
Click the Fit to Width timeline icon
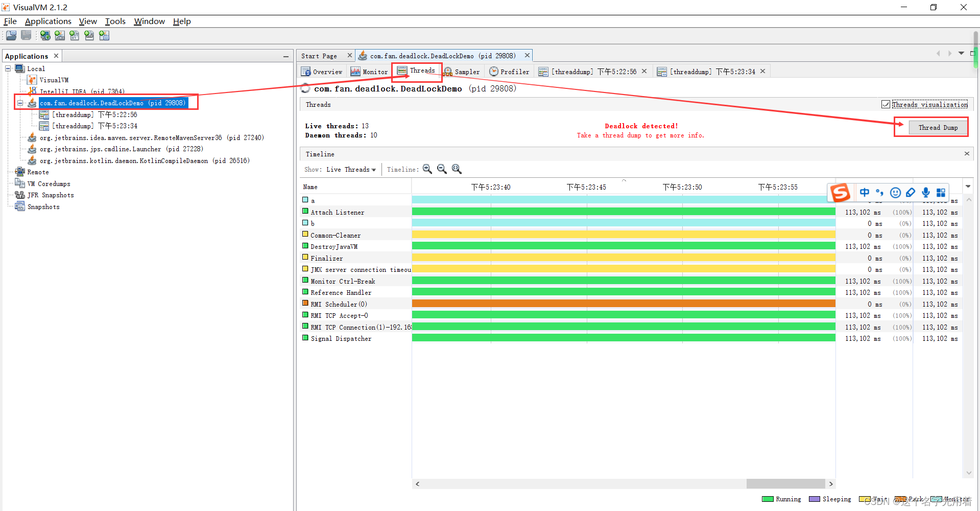pyautogui.click(x=457, y=169)
